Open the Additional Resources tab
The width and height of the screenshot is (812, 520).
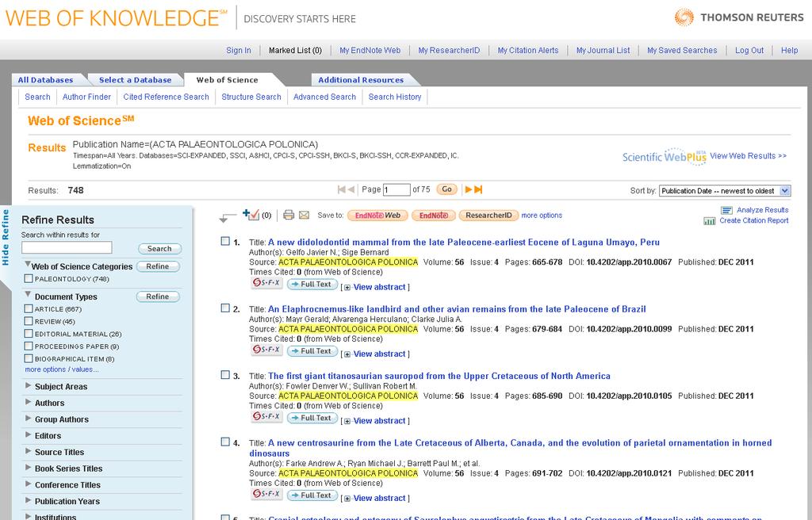click(361, 80)
